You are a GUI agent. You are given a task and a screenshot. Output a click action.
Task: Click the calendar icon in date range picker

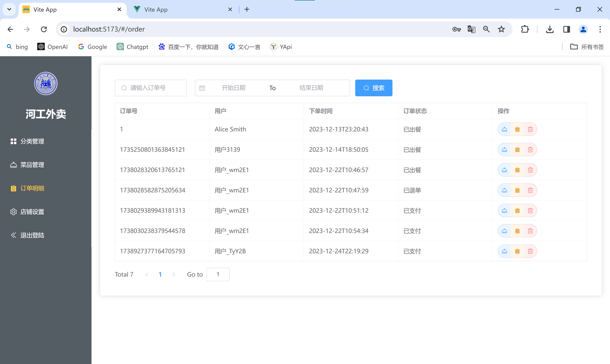pos(202,88)
